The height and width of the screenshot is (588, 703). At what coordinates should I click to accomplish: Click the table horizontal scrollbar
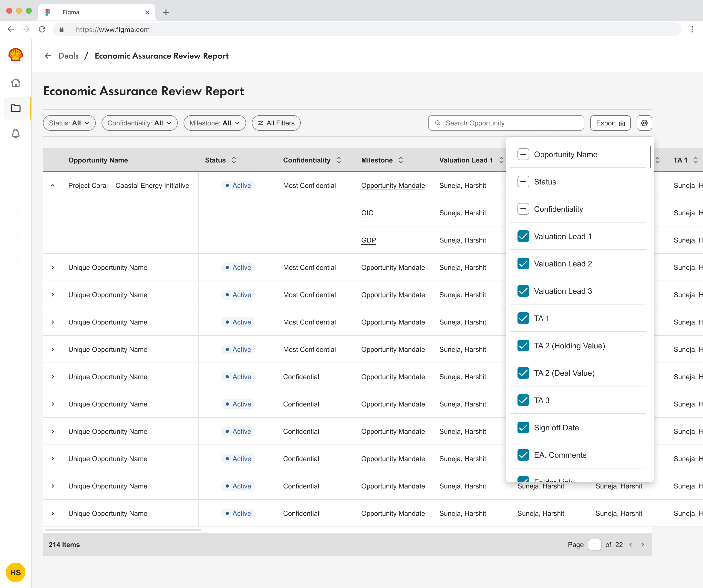click(x=123, y=530)
